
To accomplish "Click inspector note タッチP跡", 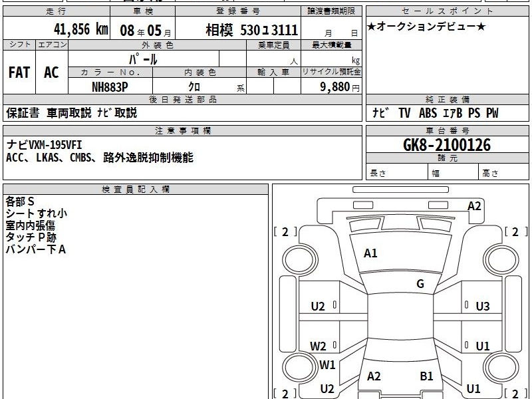I will click(31, 237).
